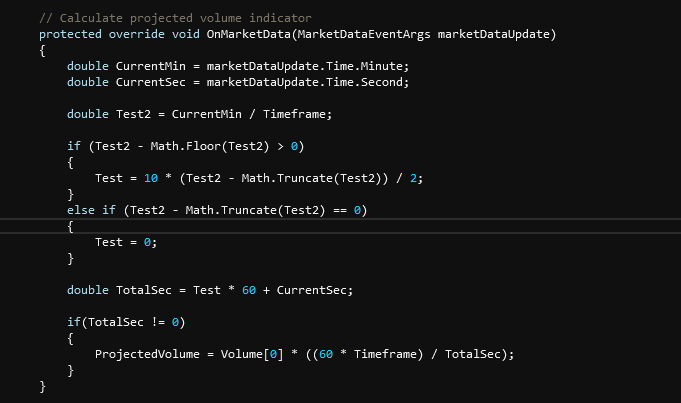This screenshot has height=403, width=681.
Task: Click the line "double CurrentSec = marketDataUpdate.Time.Second;"
Action: [238, 82]
